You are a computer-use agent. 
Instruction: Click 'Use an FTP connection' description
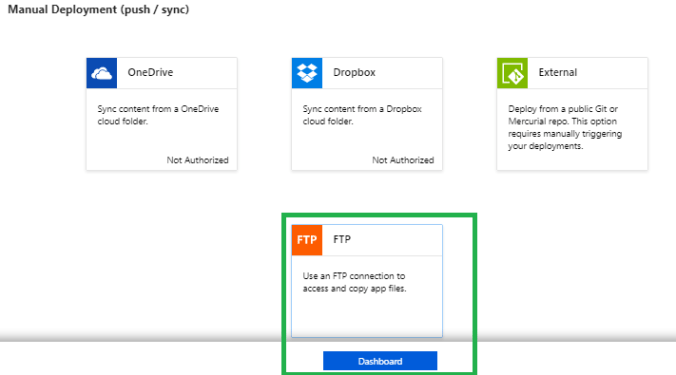tap(354, 282)
